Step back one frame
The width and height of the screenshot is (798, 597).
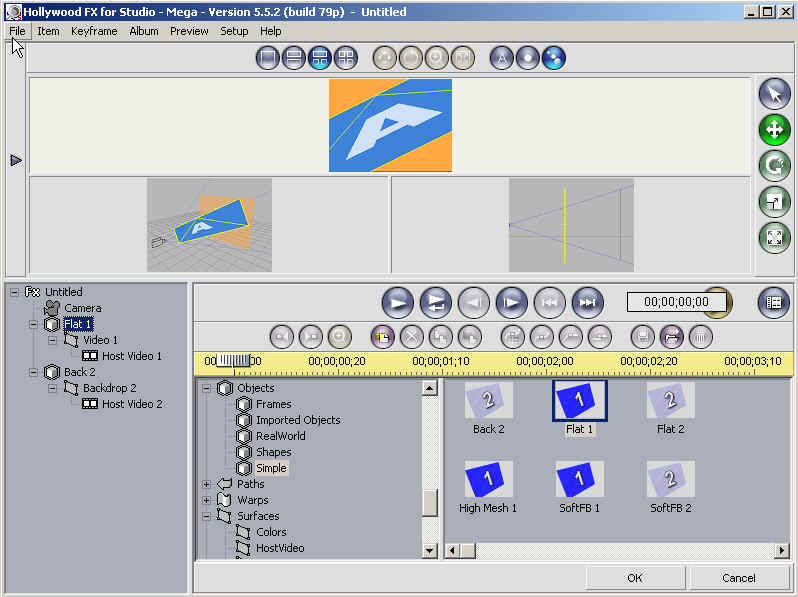[474, 303]
